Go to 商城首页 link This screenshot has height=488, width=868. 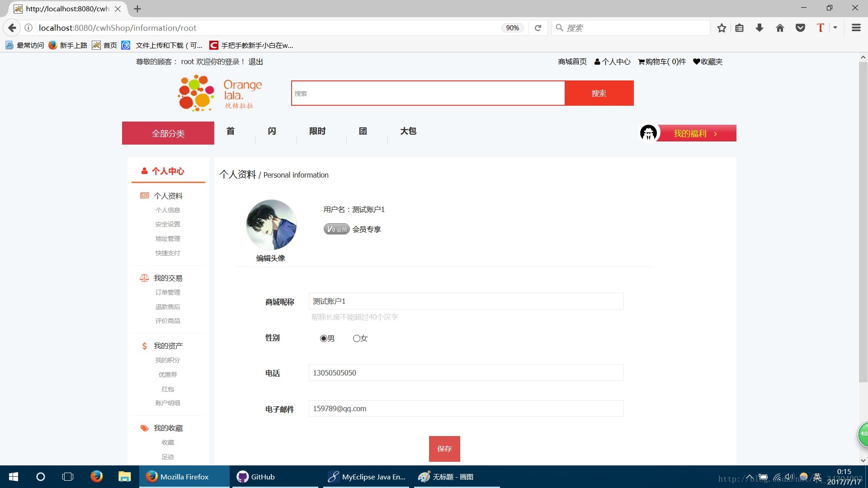[x=572, y=62]
